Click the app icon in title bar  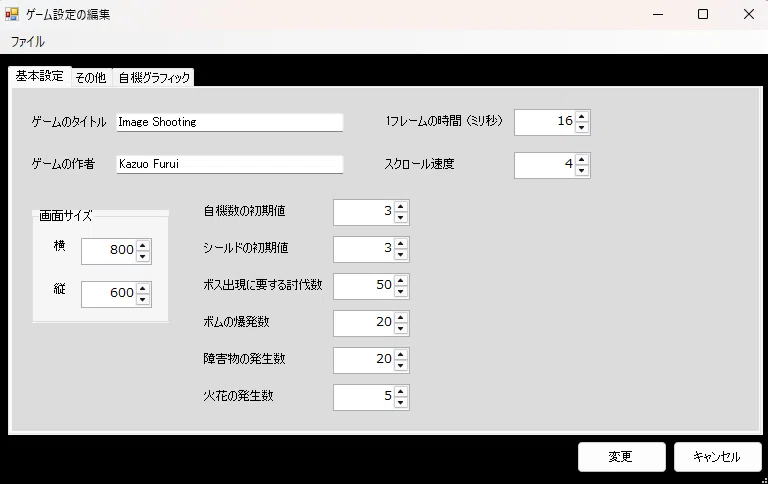[x=12, y=14]
